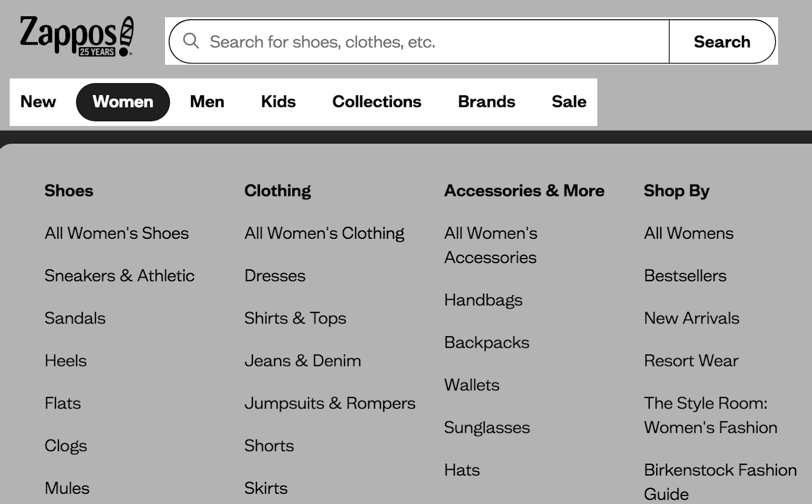Open the Sale section
The width and height of the screenshot is (812, 504).
pyautogui.click(x=569, y=101)
